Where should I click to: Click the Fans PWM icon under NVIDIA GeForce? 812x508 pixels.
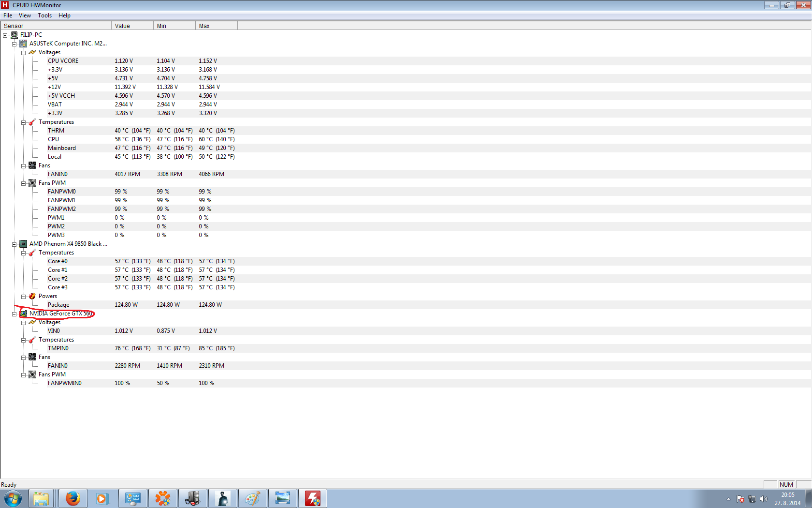32,374
